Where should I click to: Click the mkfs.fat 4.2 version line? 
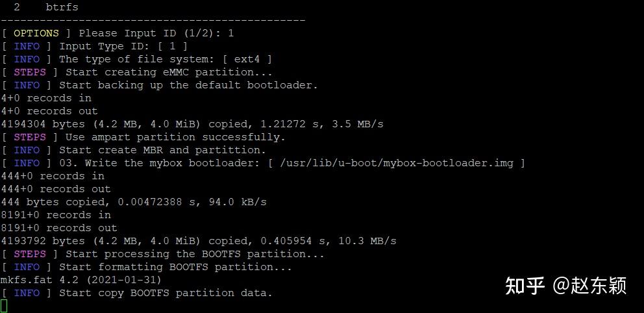(81, 280)
